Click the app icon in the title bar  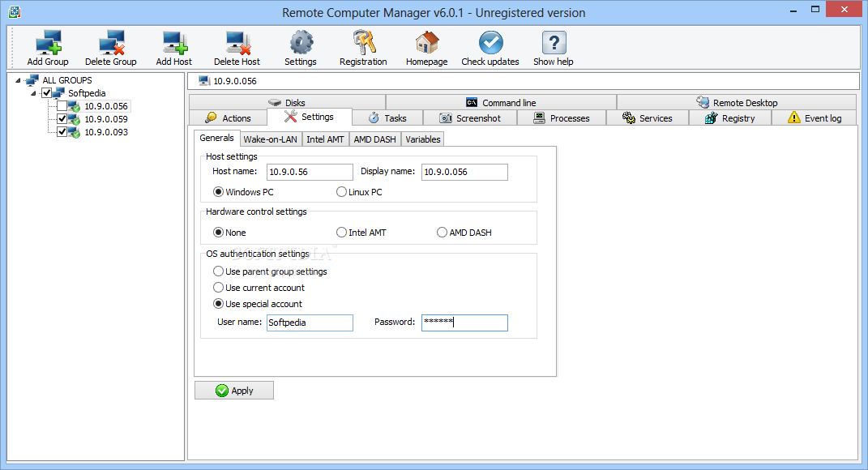15,11
